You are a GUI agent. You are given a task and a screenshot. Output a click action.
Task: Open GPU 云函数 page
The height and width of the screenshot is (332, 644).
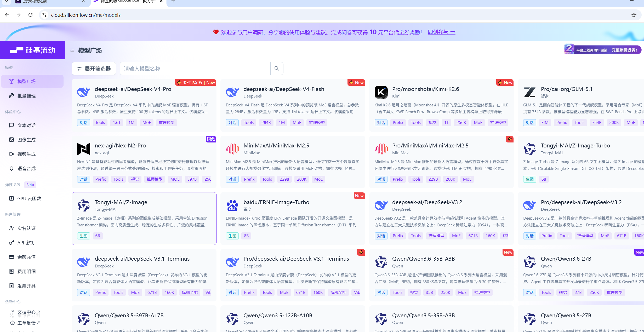coord(32,198)
